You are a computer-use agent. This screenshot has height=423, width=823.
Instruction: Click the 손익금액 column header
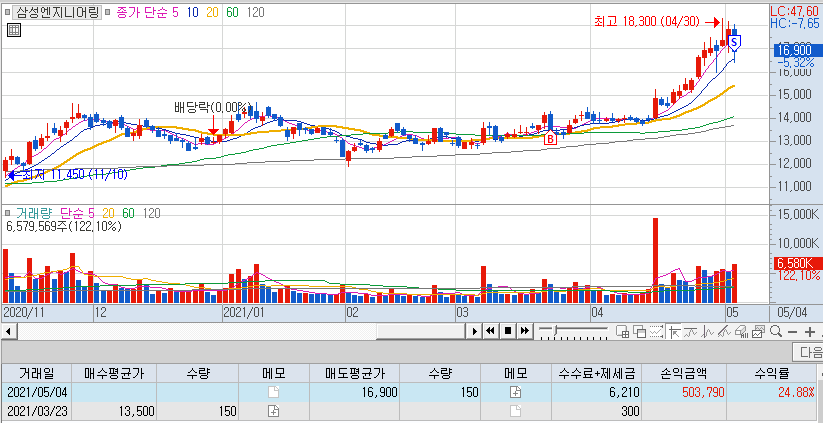[684, 373]
